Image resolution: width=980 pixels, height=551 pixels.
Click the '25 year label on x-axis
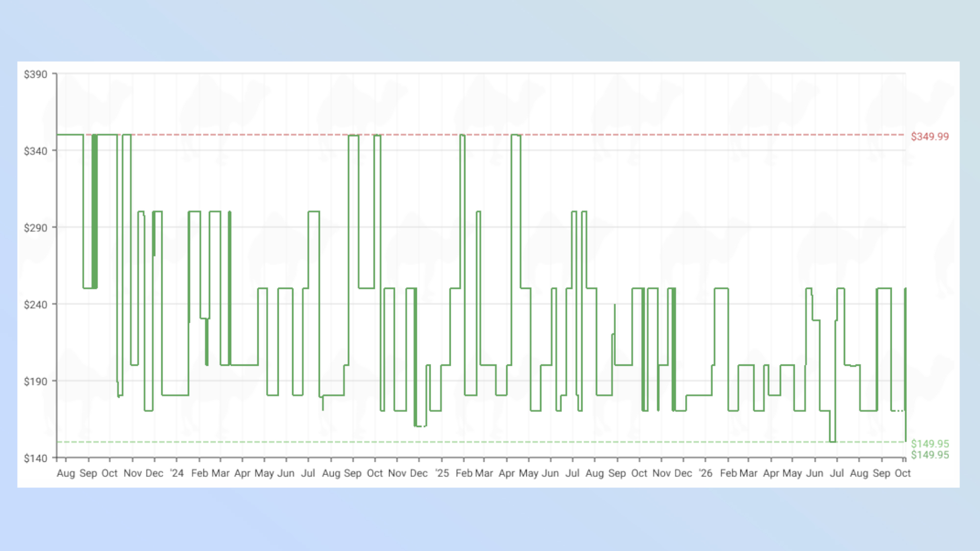click(x=442, y=473)
